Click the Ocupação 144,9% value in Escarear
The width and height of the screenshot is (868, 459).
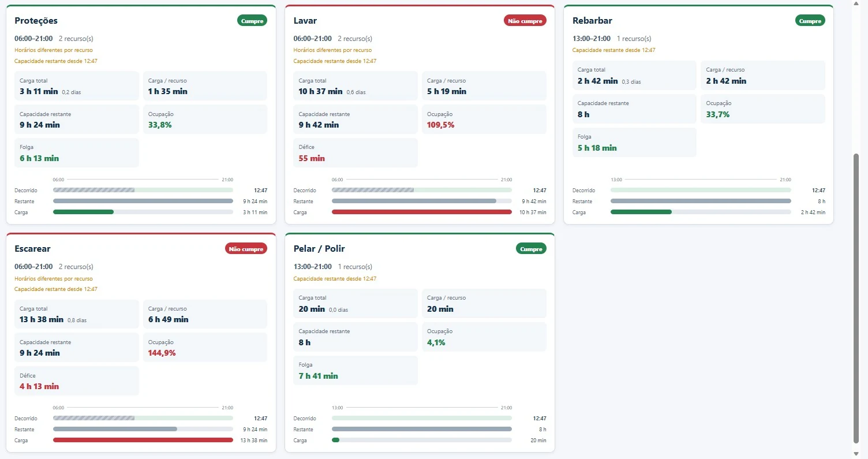[162, 353]
